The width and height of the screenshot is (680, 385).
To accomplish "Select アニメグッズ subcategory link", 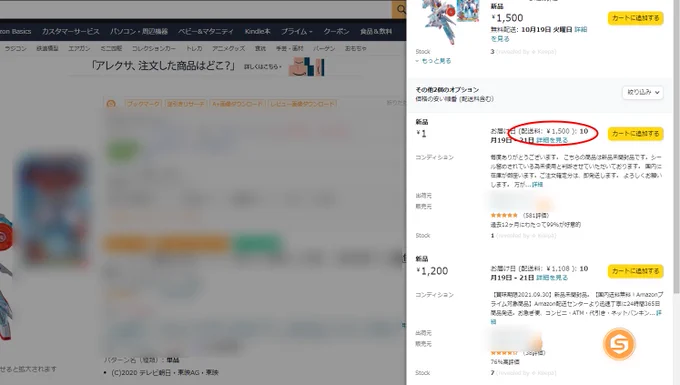I will click(x=229, y=49).
